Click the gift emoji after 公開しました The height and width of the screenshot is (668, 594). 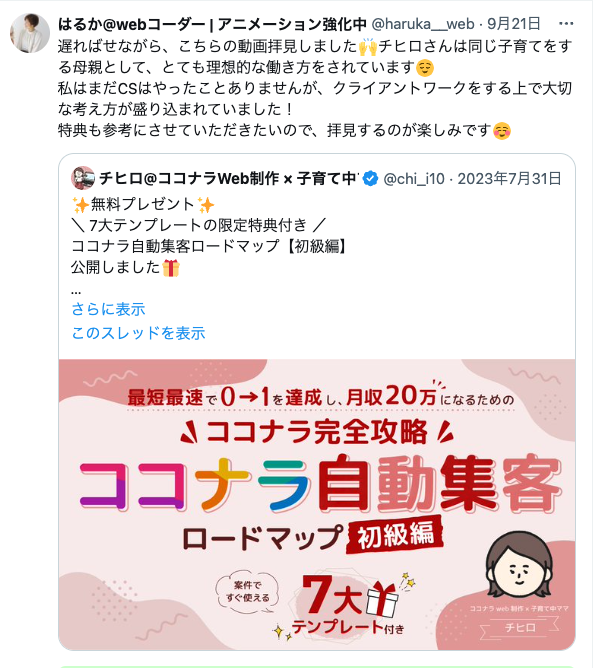tap(171, 268)
